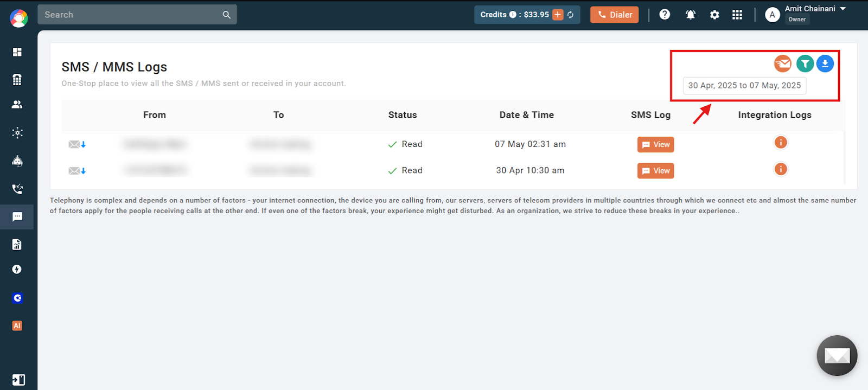Click incoming message icon in 07 May row
This screenshot has height=390, width=868.
pos(77,144)
